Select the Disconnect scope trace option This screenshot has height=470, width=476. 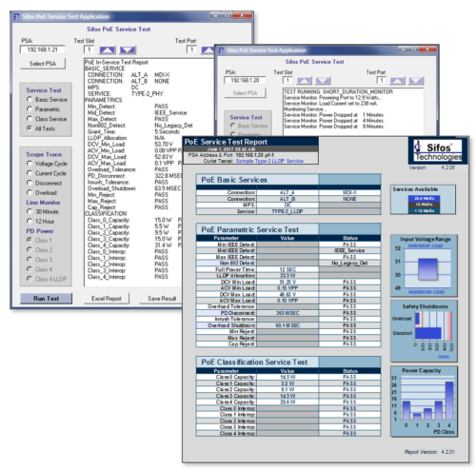(30, 183)
